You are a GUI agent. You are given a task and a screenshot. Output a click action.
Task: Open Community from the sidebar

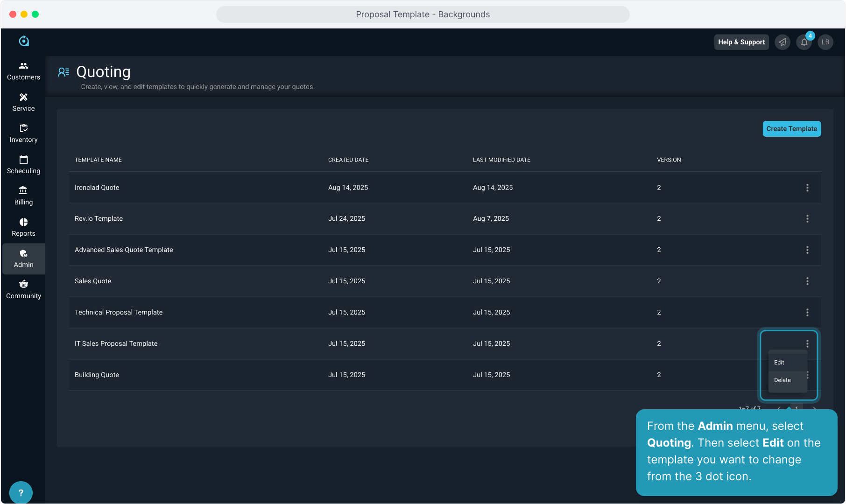(23, 290)
